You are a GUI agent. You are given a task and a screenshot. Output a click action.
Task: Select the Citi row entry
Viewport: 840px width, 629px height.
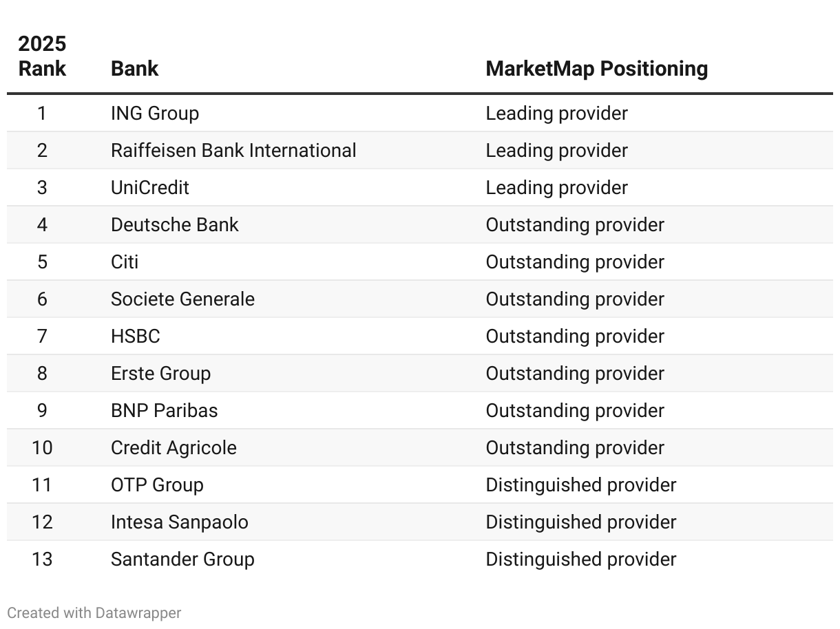(x=125, y=262)
